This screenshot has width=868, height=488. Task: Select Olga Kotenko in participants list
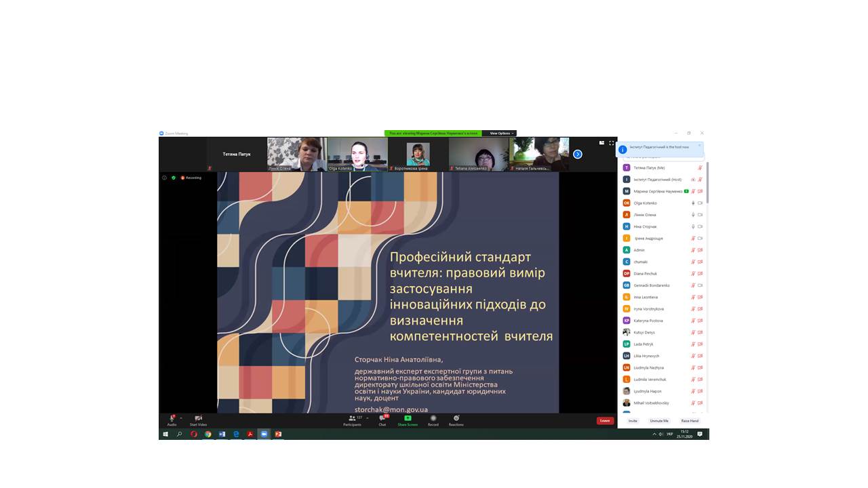pos(646,203)
